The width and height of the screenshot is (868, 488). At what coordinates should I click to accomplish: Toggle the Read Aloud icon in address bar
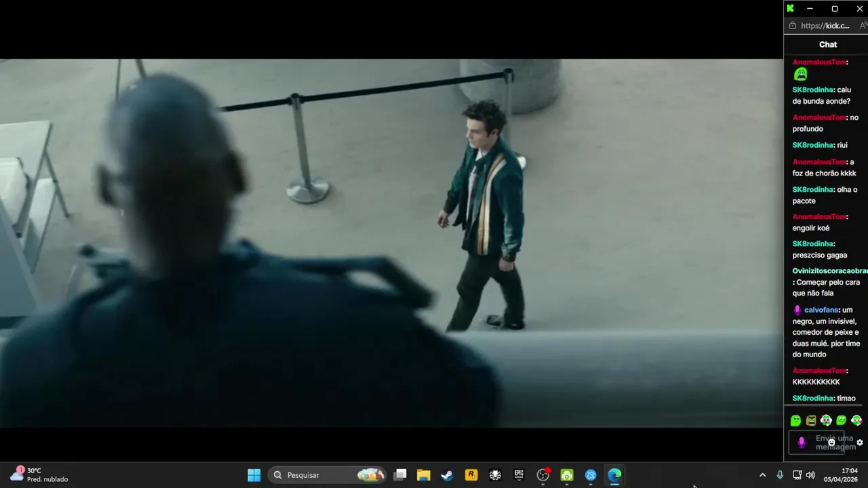coord(863,26)
